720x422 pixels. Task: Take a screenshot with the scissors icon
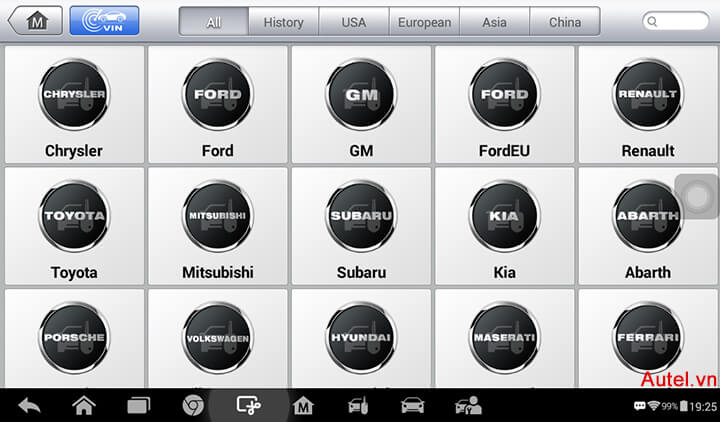click(x=248, y=405)
